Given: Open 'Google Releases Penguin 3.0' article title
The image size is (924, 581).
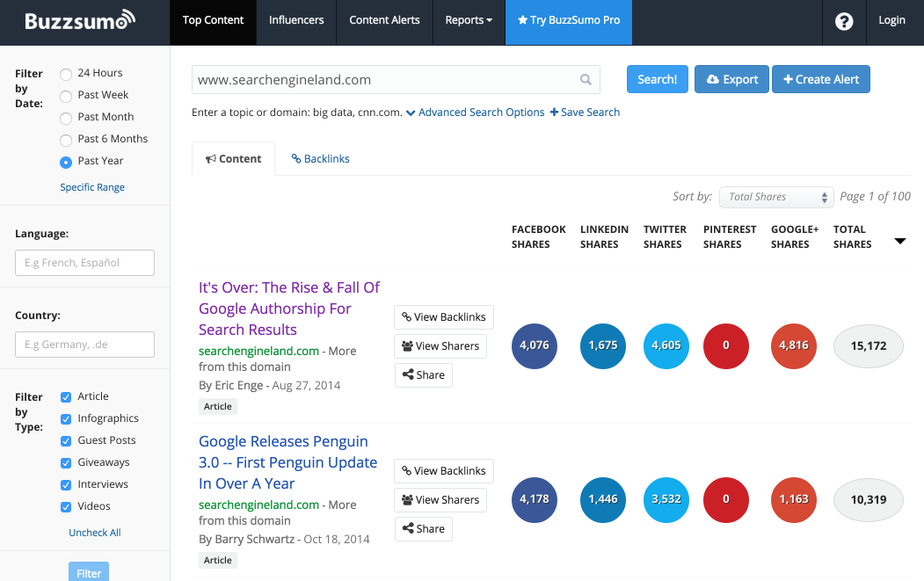Looking at the screenshot, I should pos(287,462).
